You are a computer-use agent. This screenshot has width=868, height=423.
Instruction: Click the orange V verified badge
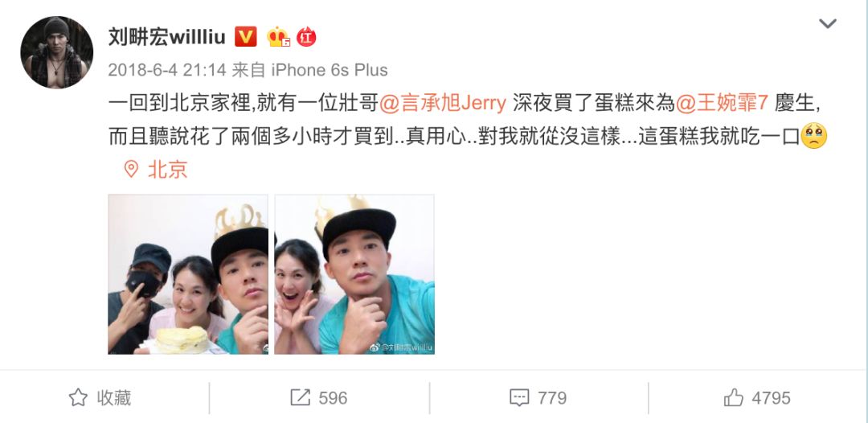tap(246, 37)
